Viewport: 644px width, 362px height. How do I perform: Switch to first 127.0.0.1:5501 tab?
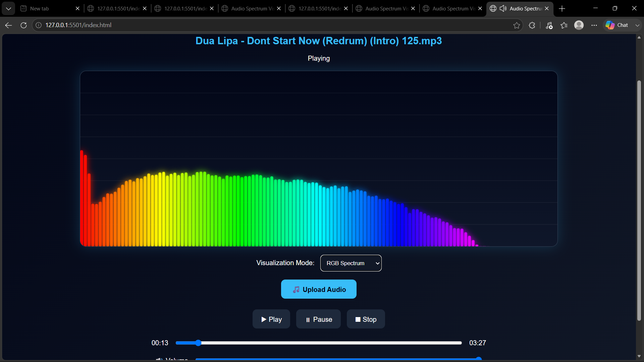coord(117,8)
